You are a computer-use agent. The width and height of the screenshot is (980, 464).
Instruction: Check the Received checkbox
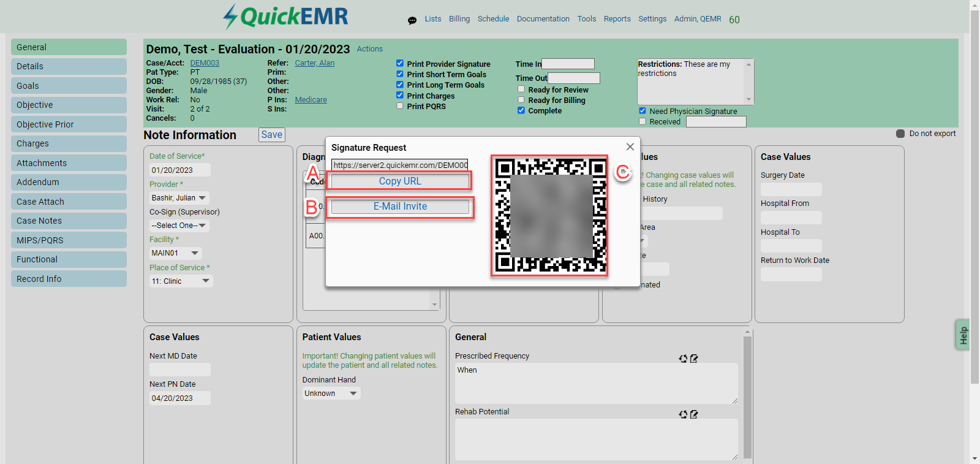tap(643, 121)
